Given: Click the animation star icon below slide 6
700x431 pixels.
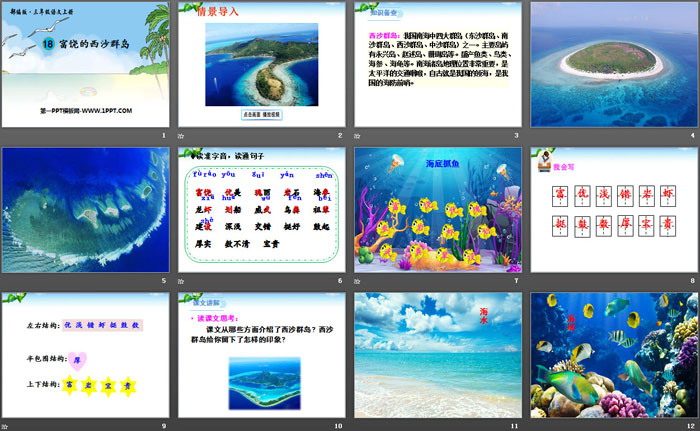Looking at the screenshot, I should [x=181, y=281].
